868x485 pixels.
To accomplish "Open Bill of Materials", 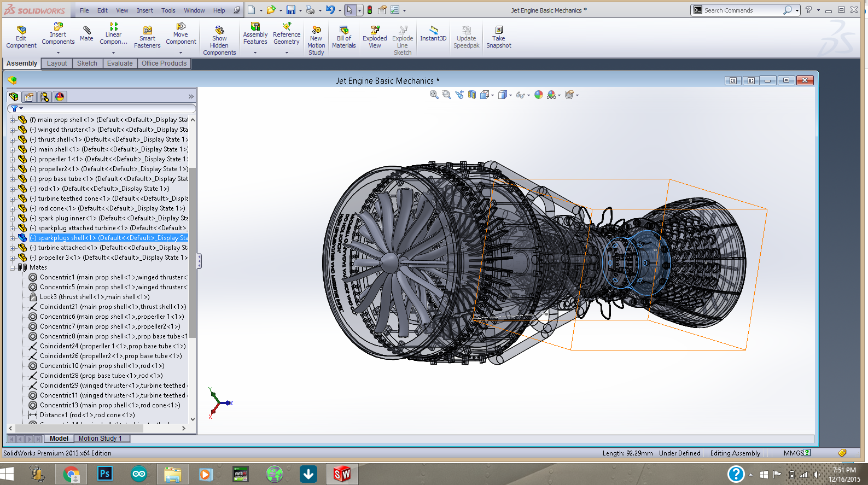I will pos(343,31).
